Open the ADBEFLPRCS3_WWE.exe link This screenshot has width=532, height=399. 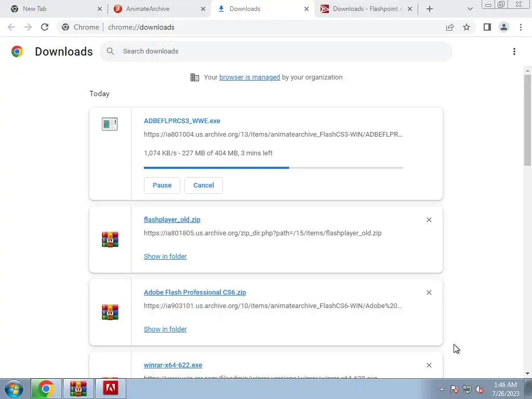(x=182, y=121)
